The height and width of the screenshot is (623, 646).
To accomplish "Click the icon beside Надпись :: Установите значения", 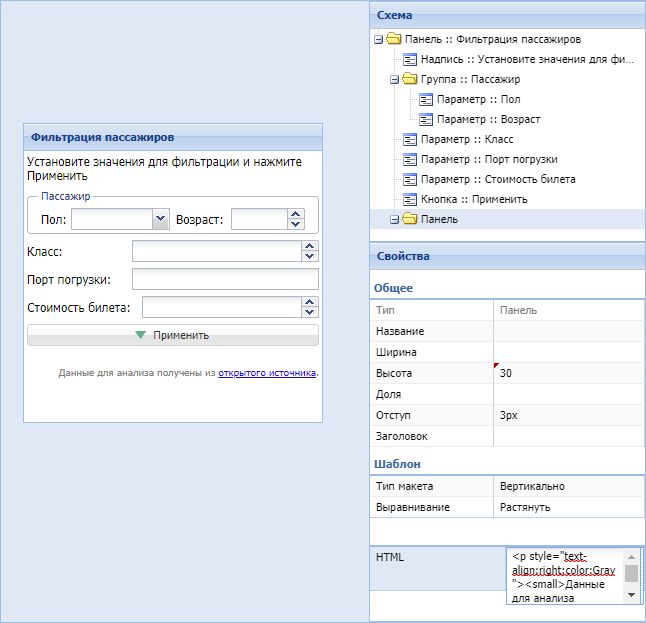I will coord(410,60).
